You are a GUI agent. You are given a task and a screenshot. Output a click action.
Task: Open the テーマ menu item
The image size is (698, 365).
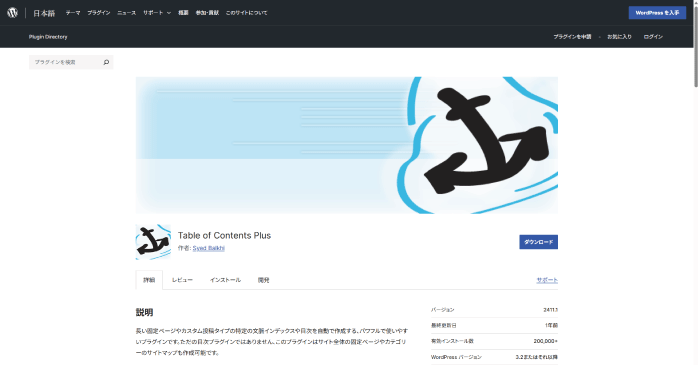tap(73, 13)
